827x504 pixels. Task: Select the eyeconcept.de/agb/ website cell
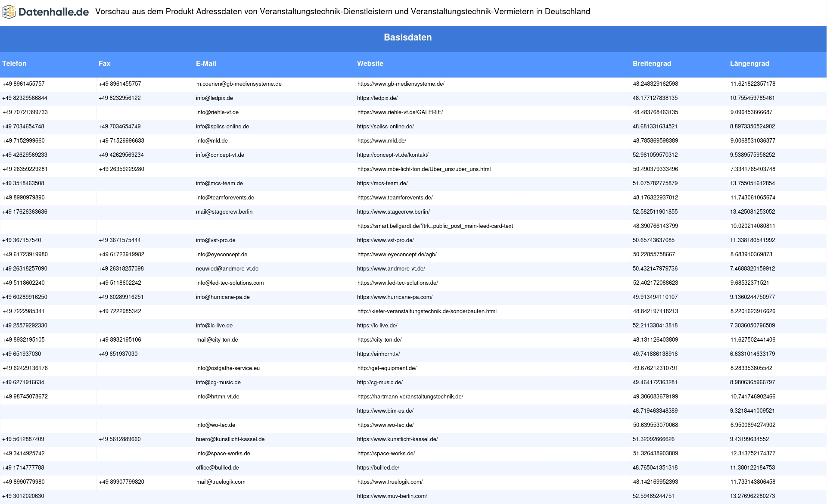click(397, 255)
